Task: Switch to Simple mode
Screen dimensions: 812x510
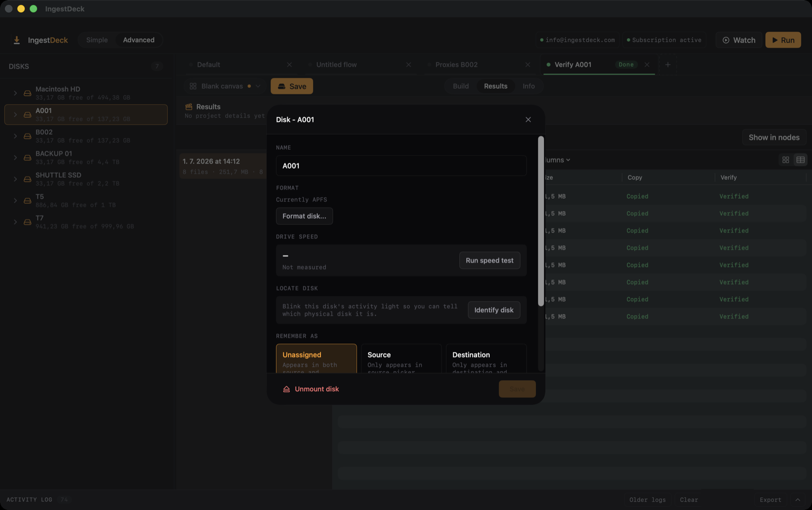Action: [x=97, y=40]
